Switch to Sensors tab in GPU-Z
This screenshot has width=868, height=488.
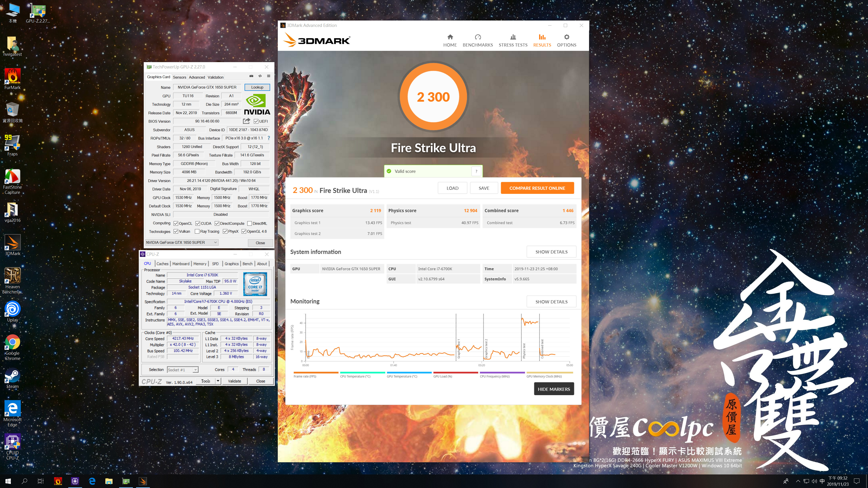tap(179, 77)
